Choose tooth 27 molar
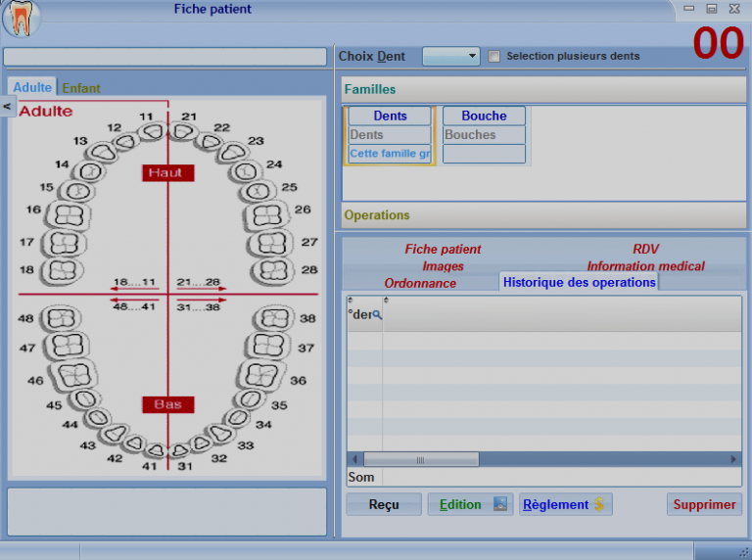The height and width of the screenshot is (560, 752). pos(271,244)
